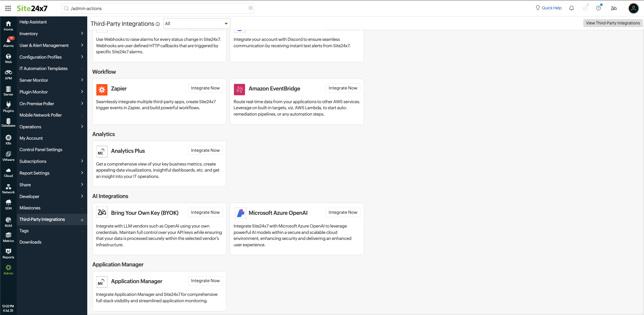
Task: Open the All integrations filter dropdown
Action: 197,23
